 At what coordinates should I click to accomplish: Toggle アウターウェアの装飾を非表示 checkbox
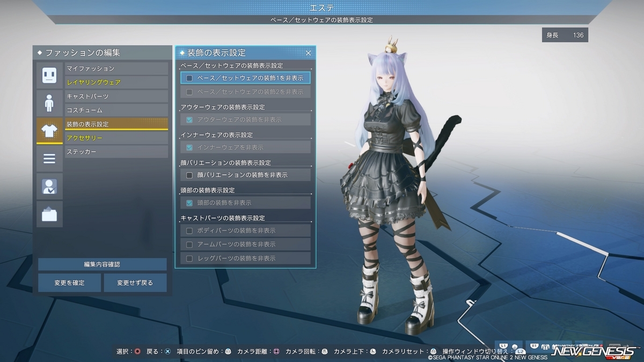(x=189, y=120)
